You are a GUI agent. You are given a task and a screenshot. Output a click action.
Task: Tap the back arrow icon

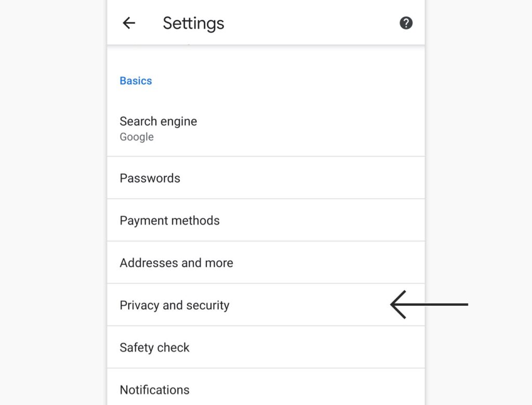tap(129, 23)
